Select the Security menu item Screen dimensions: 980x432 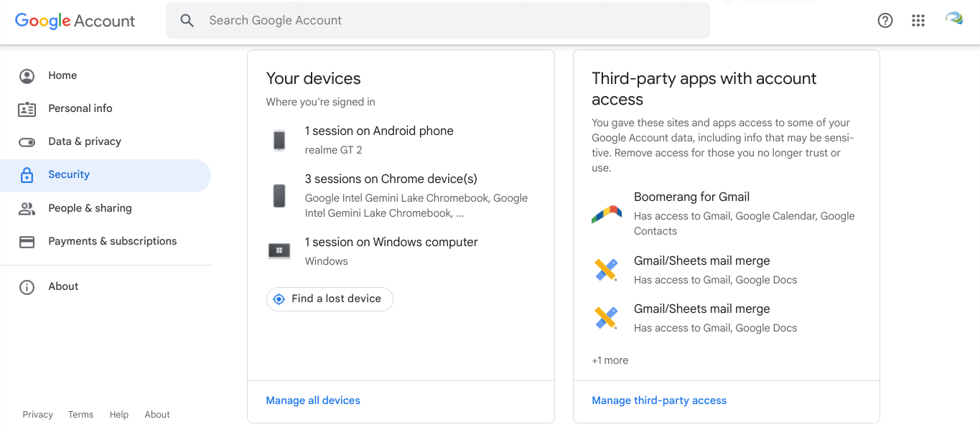coord(106,175)
